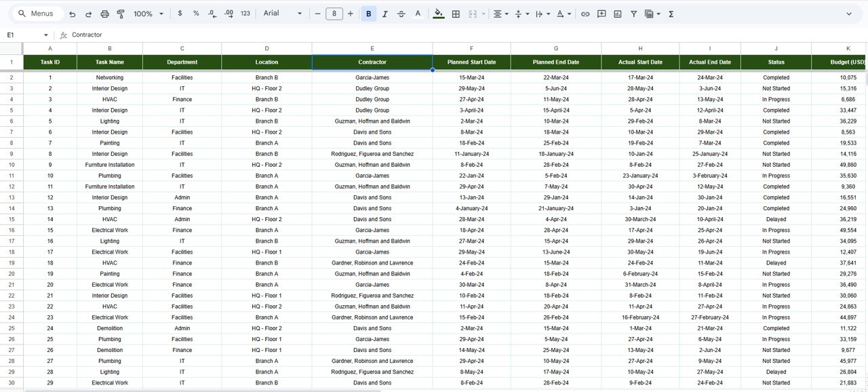Screen dimensions: 868x392
Task: Search the Menus box
Action: click(41, 14)
